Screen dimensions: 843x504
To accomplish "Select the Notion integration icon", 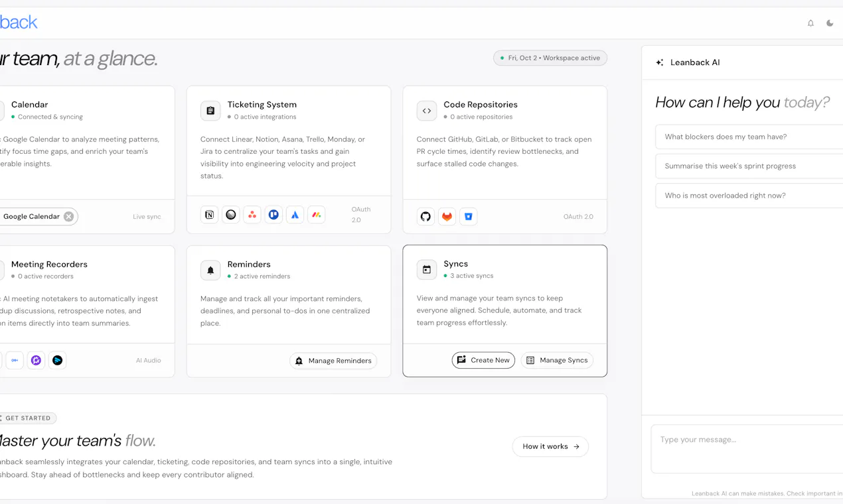I will 210,215.
